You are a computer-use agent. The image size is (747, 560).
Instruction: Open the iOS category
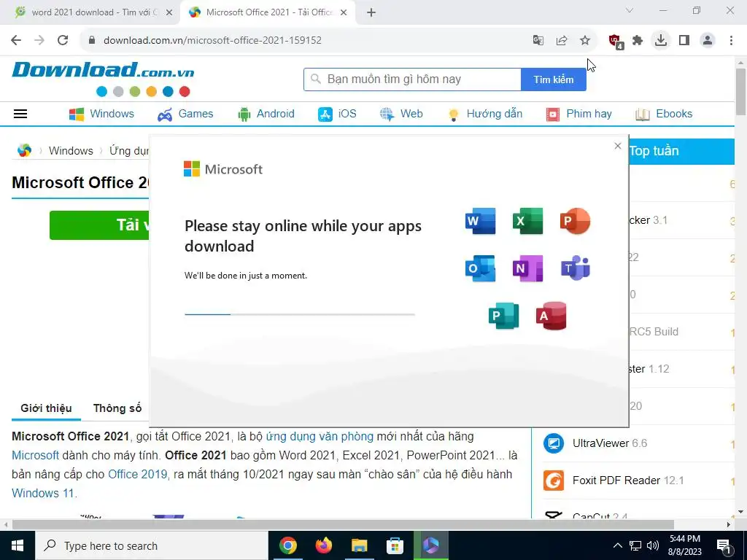337,114
